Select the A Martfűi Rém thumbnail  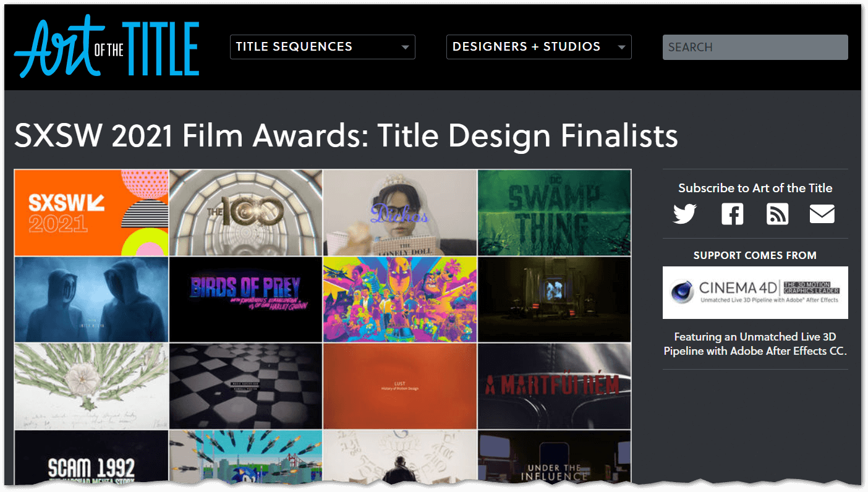pos(554,386)
